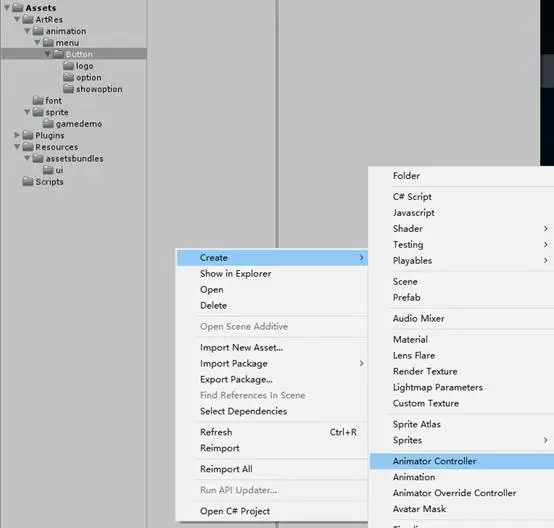554x528 pixels.
Task: Collapse the Assets root folder arrow
Action: point(7,7)
